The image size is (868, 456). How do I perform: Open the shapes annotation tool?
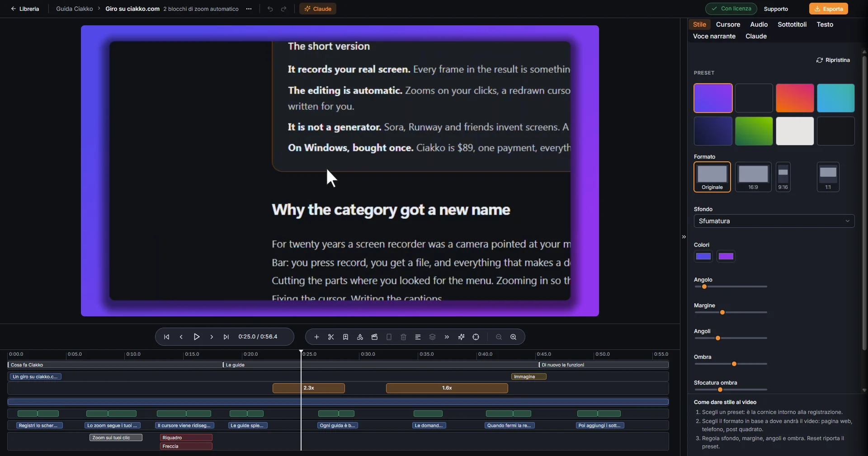tap(360, 337)
